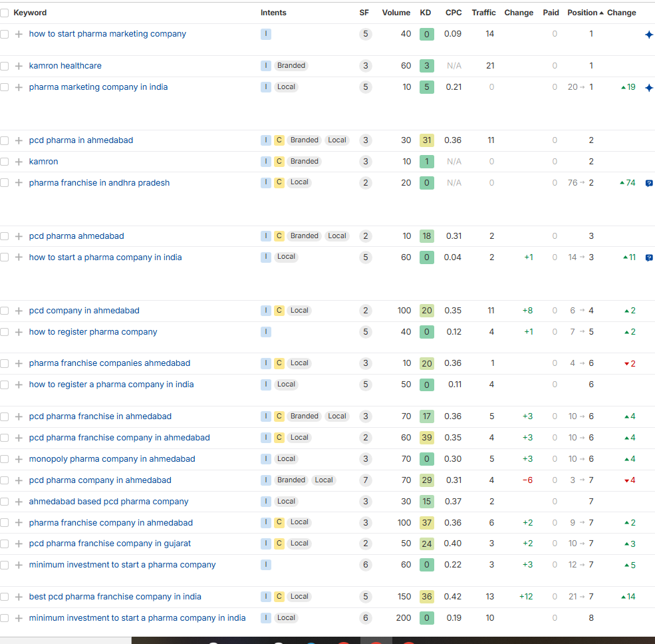
Task: Click plus icon beside "monopoly pharma company in ahmedabad"
Action: tap(19, 459)
